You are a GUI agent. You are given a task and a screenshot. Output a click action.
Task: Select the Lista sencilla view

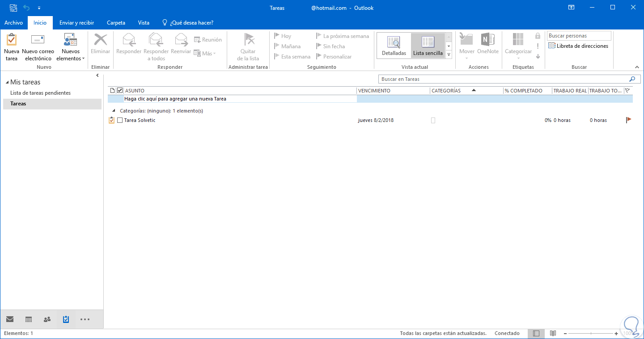pyautogui.click(x=428, y=46)
